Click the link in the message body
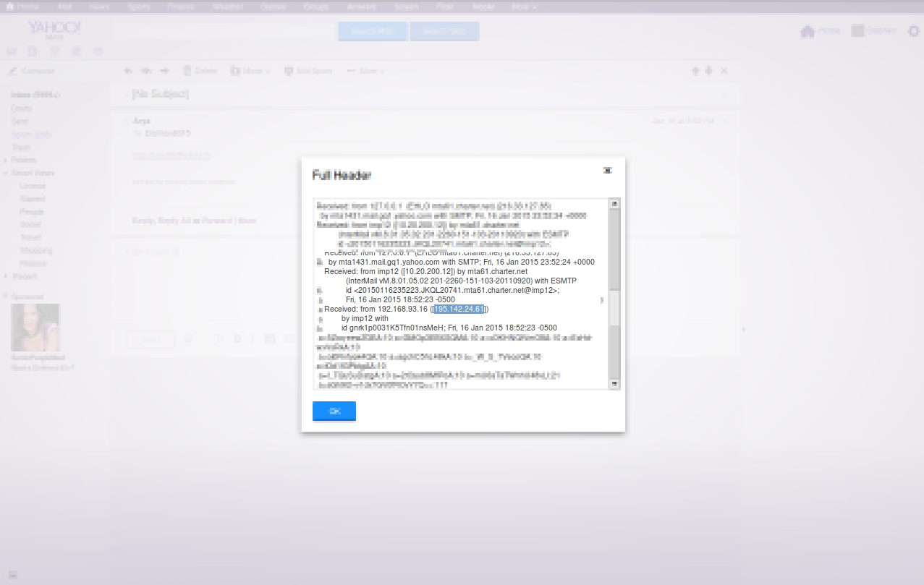The height and width of the screenshot is (585, 924). point(171,155)
